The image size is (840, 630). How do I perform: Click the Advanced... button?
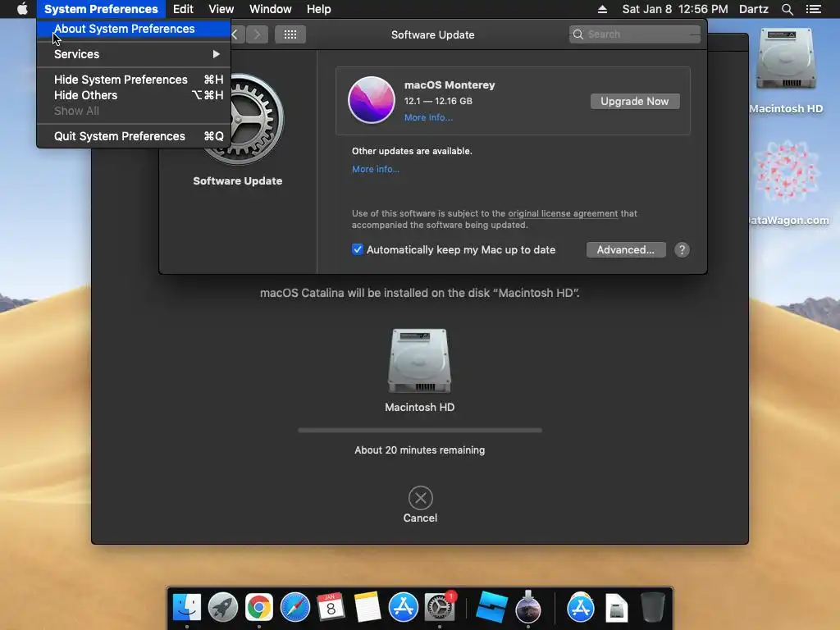(626, 249)
